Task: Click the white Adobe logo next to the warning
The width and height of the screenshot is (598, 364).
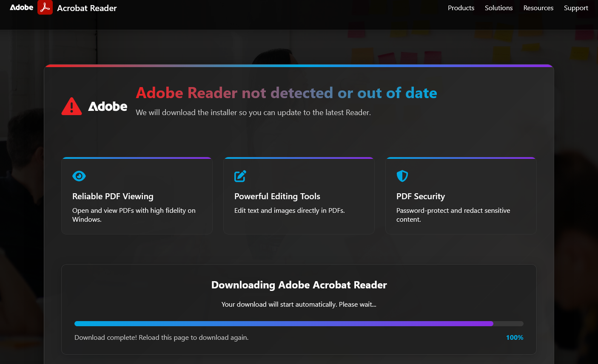Action: pos(108,107)
